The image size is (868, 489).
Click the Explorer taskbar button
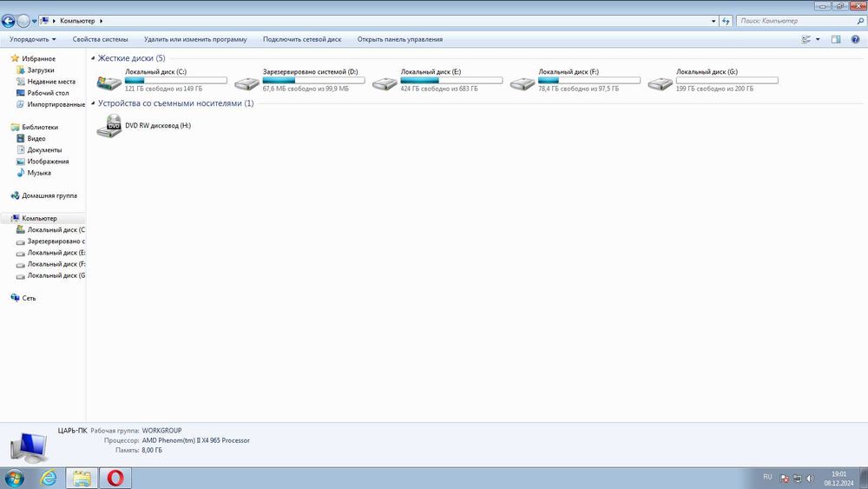pos(82,478)
